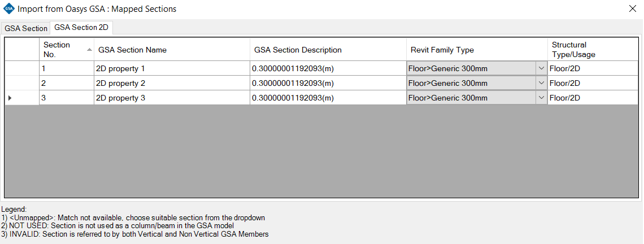Viewport: 644px width, 244px height.
Task: Click row 2 section description cell
Action: coord(328,84)
